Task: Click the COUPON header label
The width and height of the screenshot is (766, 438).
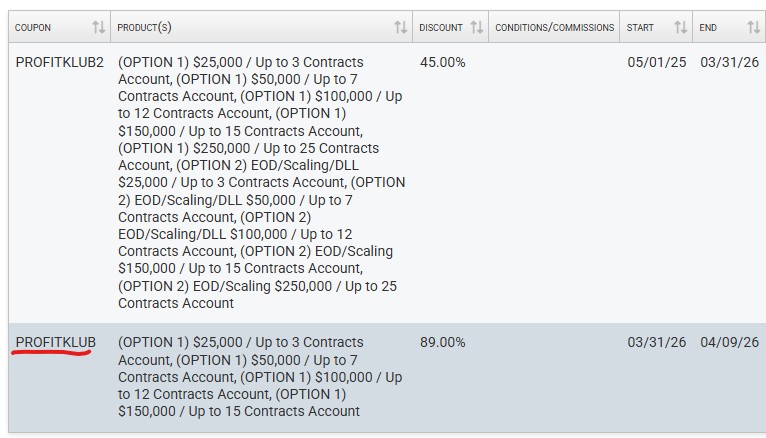Action: tap(34, 28)
